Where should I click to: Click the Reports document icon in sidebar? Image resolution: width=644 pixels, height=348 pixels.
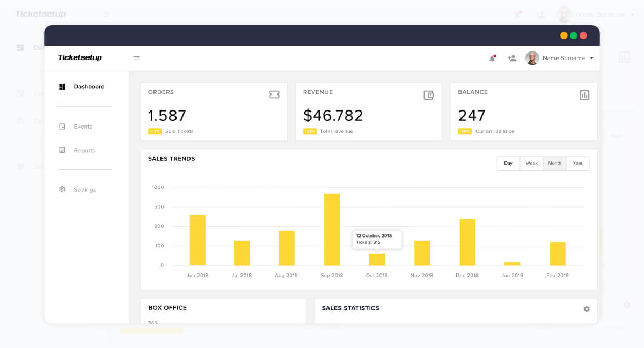[x=63, y=151]
